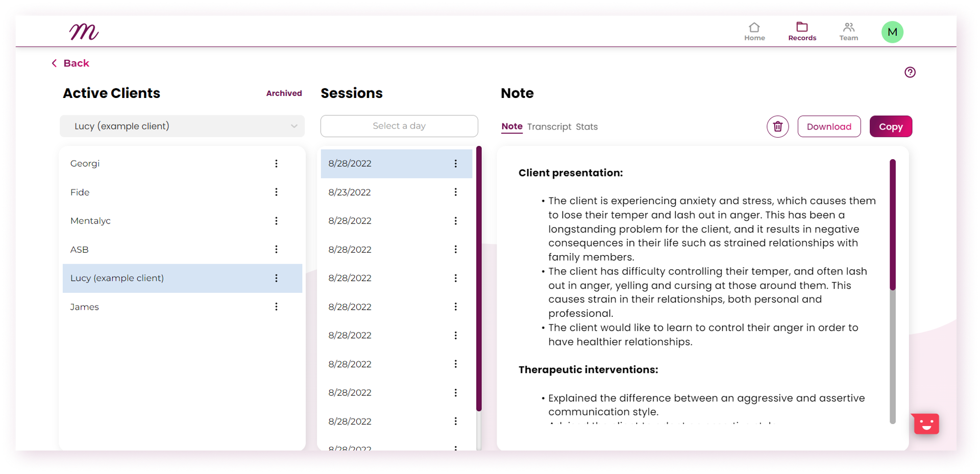Screen dimensions: 980x474
Task: Open the help question mark icon
Action: (910, 72)
